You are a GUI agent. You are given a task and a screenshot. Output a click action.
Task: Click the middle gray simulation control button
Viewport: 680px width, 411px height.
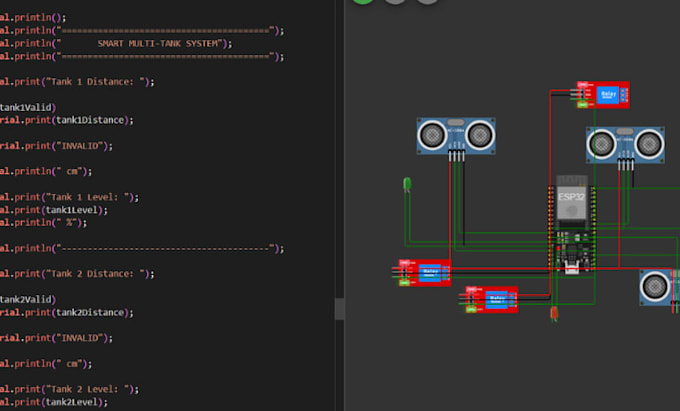point(395,2)
